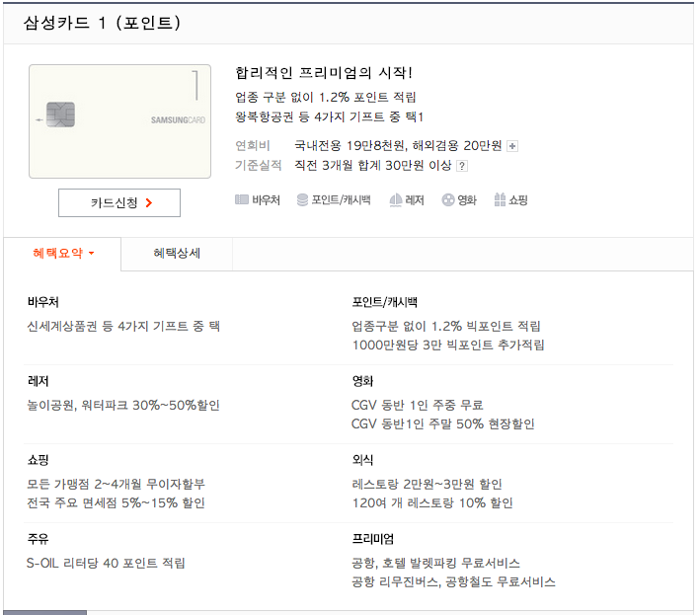Select the 영화 film reel icon
The image size is (700, 615).
point(448,200)
